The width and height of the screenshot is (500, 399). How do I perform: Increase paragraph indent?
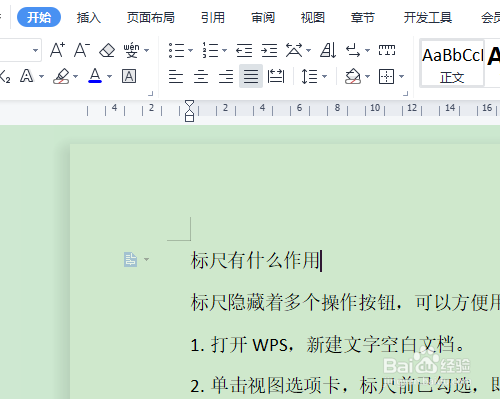269,50
